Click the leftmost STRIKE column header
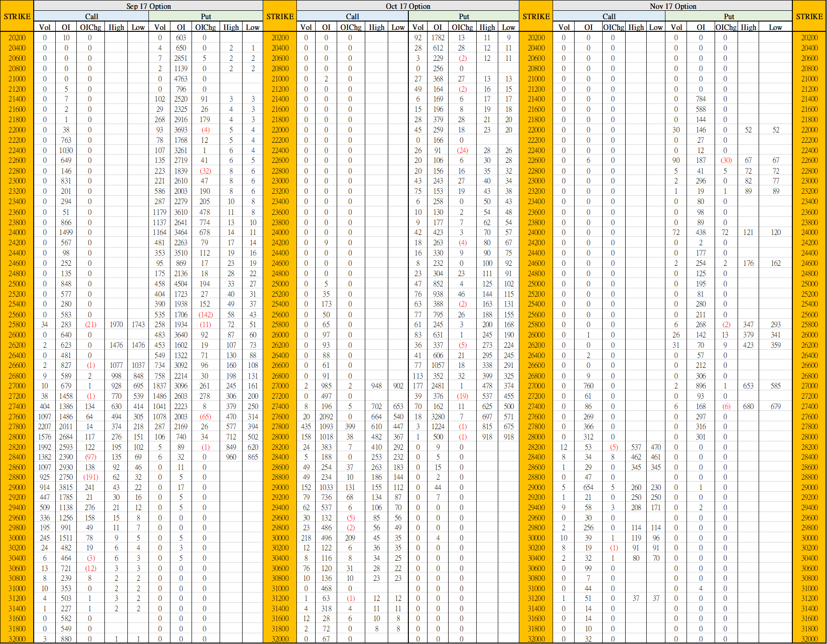This screenshot has width=827, height=644. click(x=17, y=16)
